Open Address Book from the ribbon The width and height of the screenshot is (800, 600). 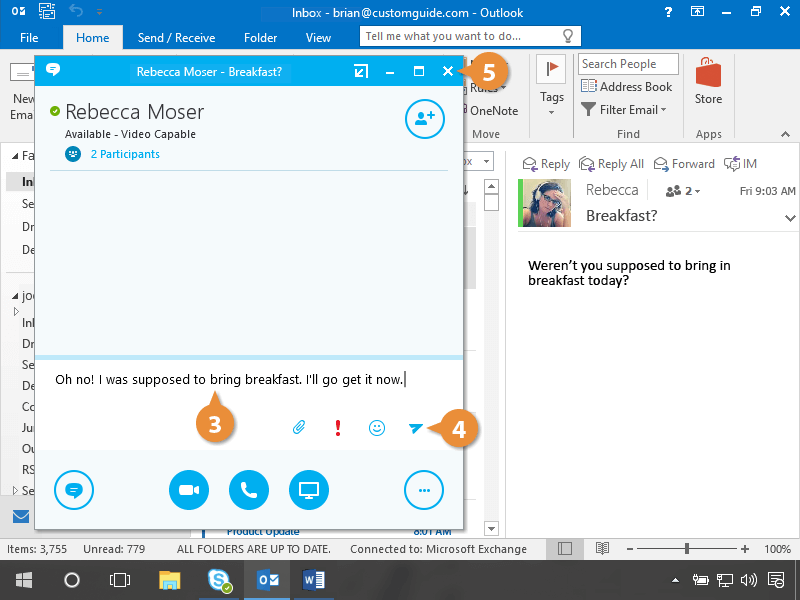tap(627, 87)
